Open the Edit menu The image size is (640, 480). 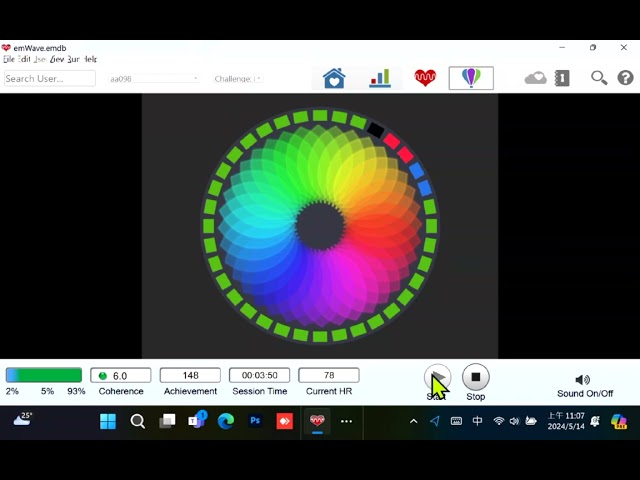coord(24,59)
